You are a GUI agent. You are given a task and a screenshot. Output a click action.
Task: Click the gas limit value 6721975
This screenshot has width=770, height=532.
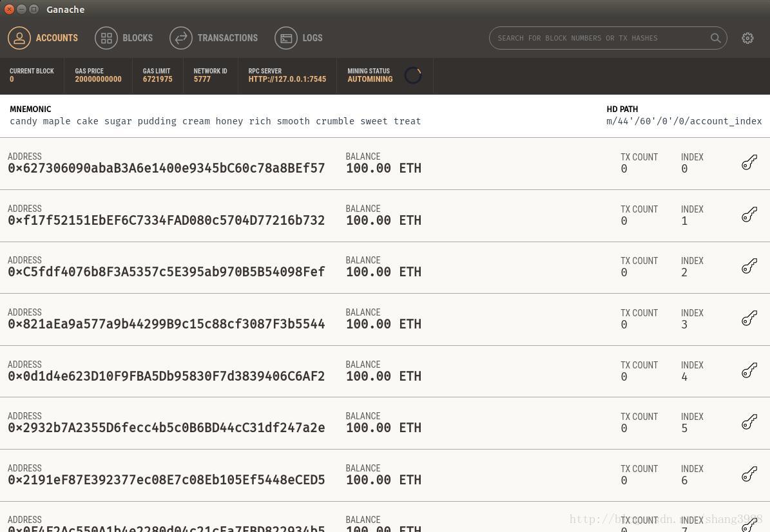(158, 79)
